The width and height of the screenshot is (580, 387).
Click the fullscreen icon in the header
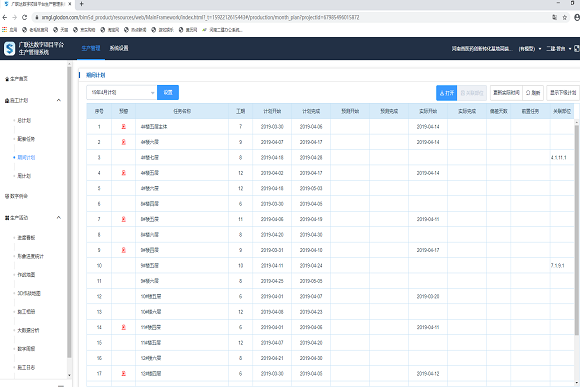(576, 48)
